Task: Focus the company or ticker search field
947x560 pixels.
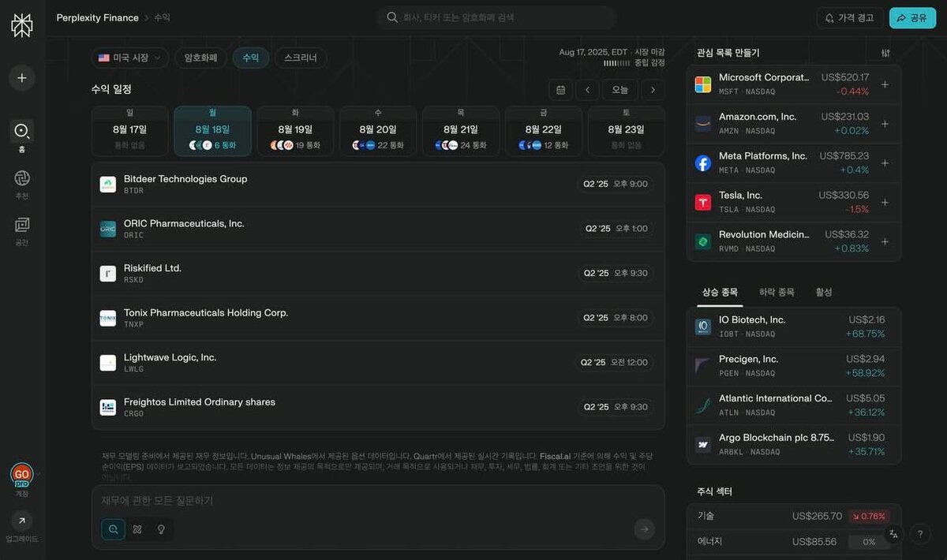Action: (496, 17)
